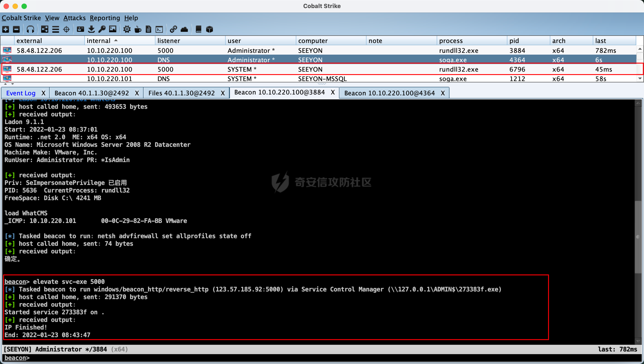Close the Beacon 10.10.220.100@3884 tab
The image size is (644, 364).
(x=333, y=92)
